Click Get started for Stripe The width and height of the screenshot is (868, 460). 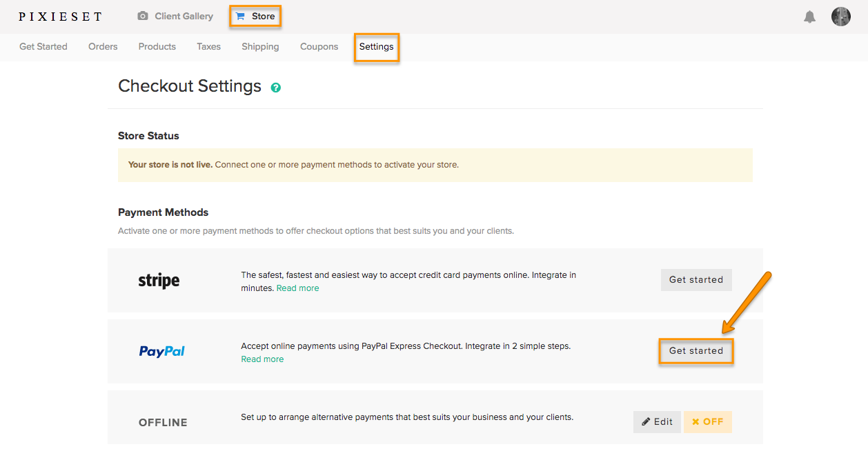pyautogui.click(x=696, y=279)
